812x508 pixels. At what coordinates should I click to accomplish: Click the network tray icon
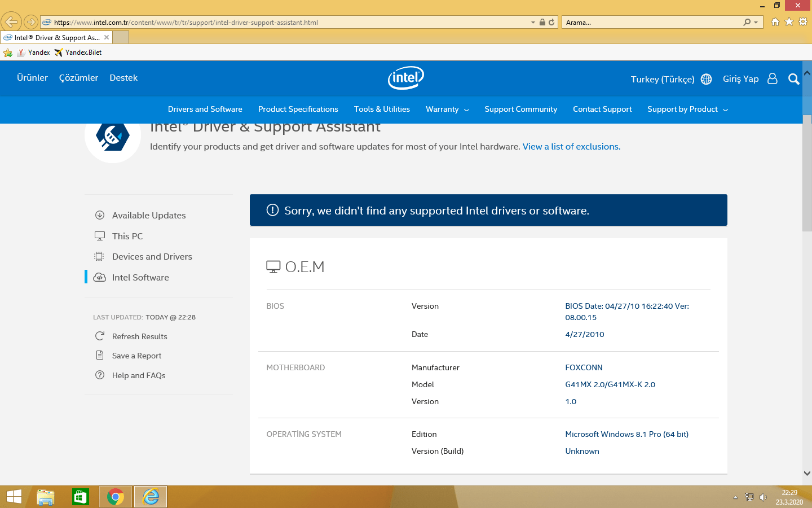pyautogui.click(x=749, y=497)
